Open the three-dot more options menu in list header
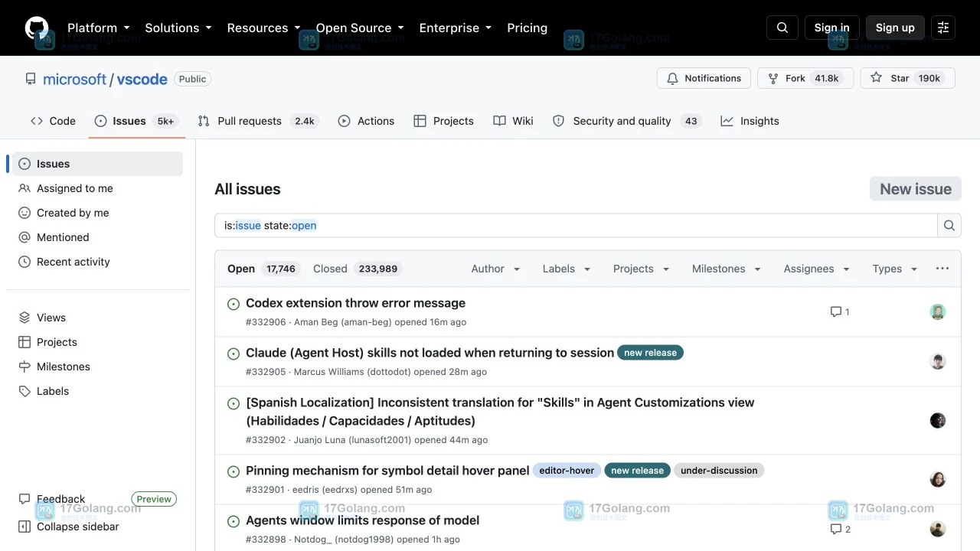Viewport: 980px width, 551px height. coord(942,269)
